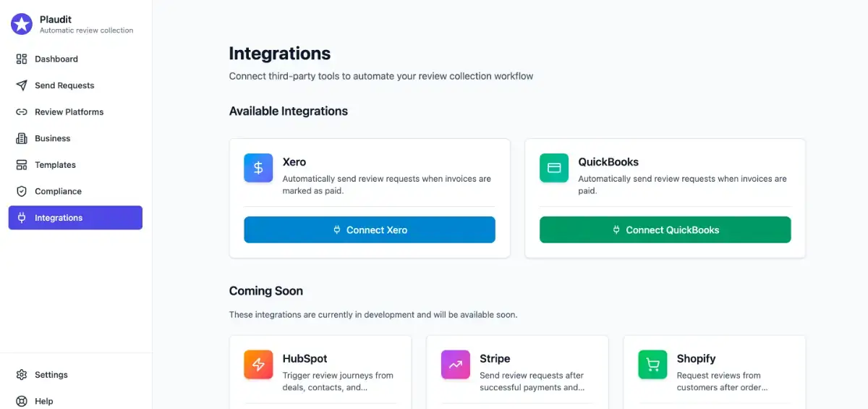Click the QuickBooks description about paid invoices
Image resolution: width=868 pixels, height=409 pixels.
coord(682,185)
